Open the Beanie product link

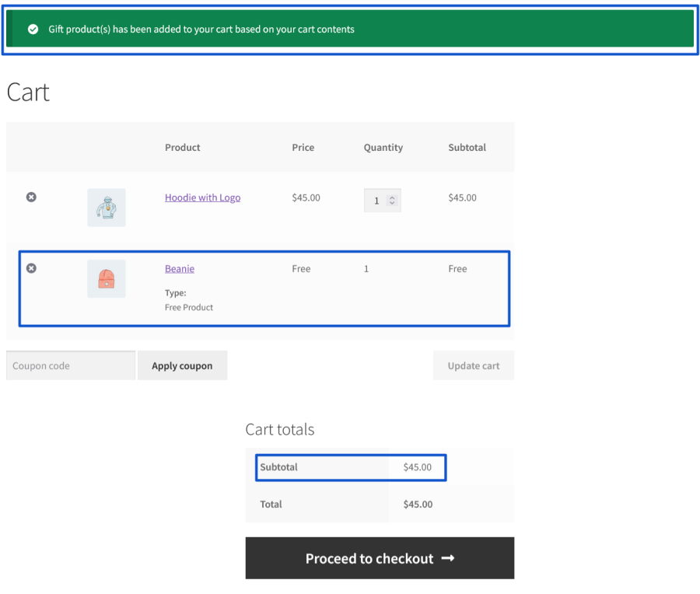click(x=180, y=269)
